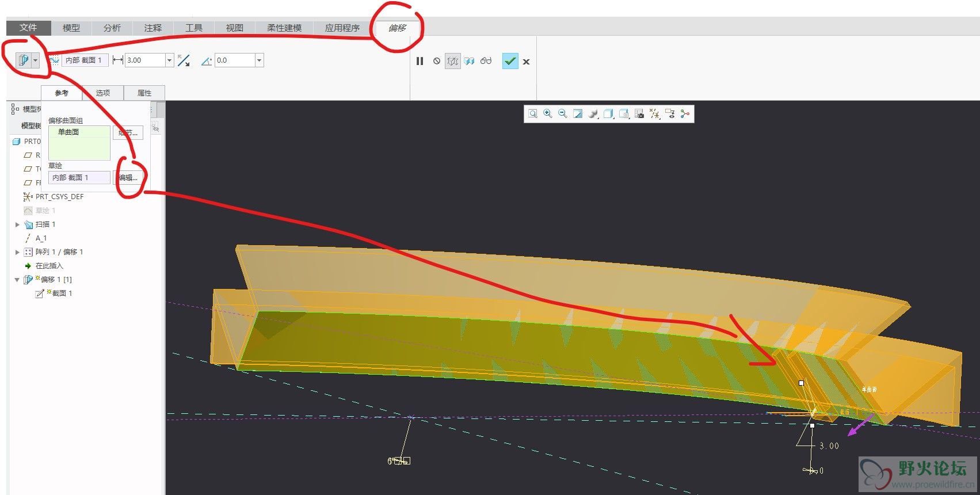This screenshot has height=495, width=980.
Task: Open the offset type dropdown arrow
Action: click(x=36, y=60)
